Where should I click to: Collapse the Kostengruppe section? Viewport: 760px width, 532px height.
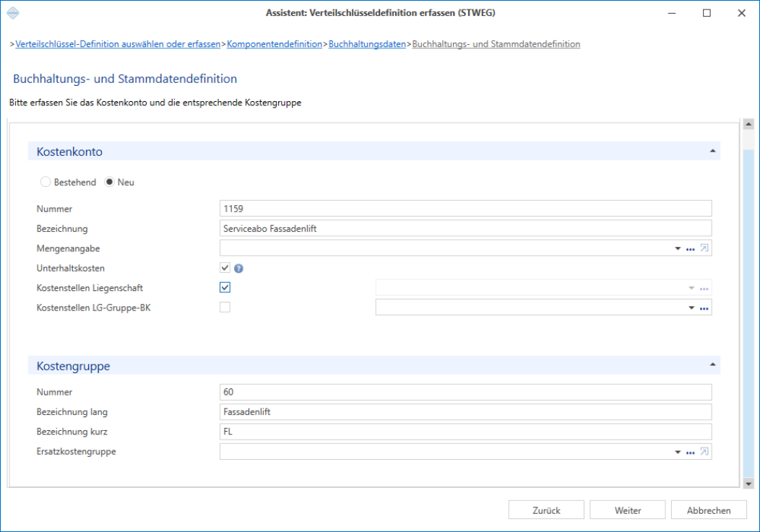click(712, 365)
